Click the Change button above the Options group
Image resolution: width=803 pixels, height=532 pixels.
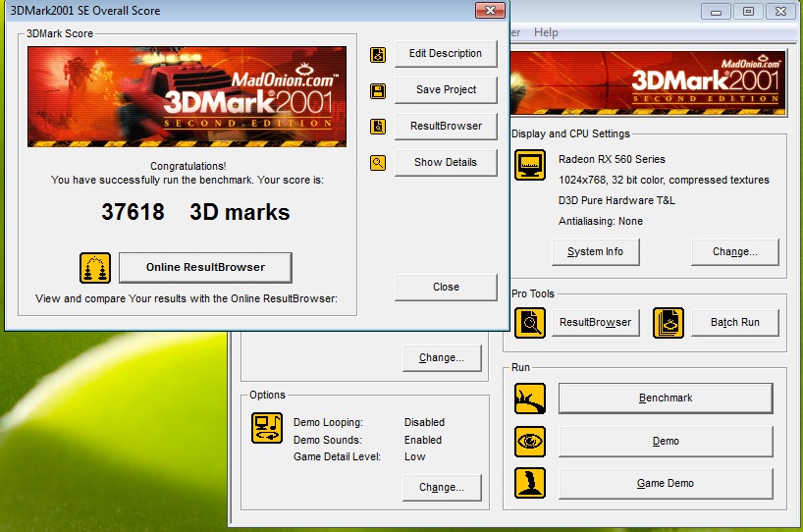coord(442,358)
